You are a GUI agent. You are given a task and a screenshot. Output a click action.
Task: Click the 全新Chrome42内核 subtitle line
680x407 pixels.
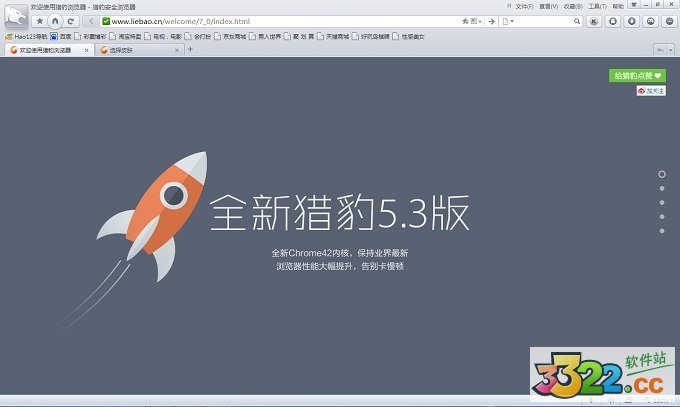[x=340, y=253]
